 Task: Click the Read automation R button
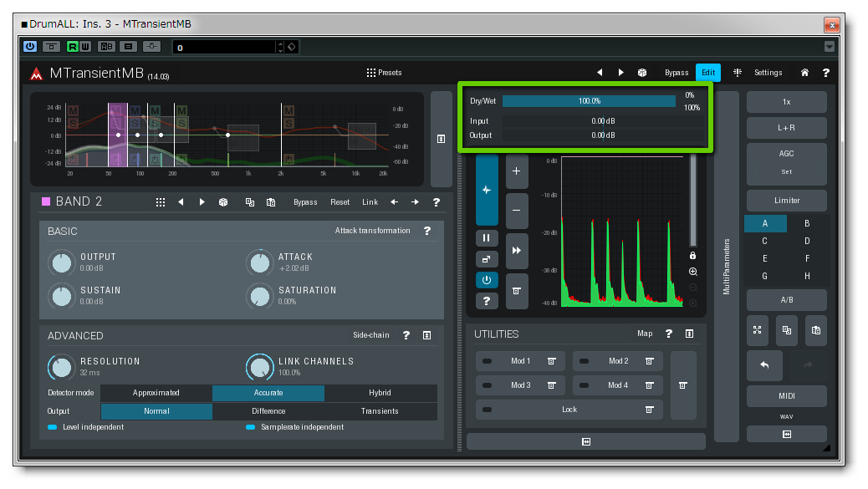click(x=73, y=47)
